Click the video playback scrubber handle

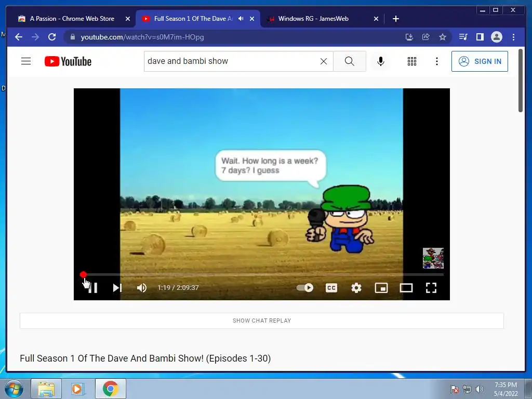(x=84, y=274)
